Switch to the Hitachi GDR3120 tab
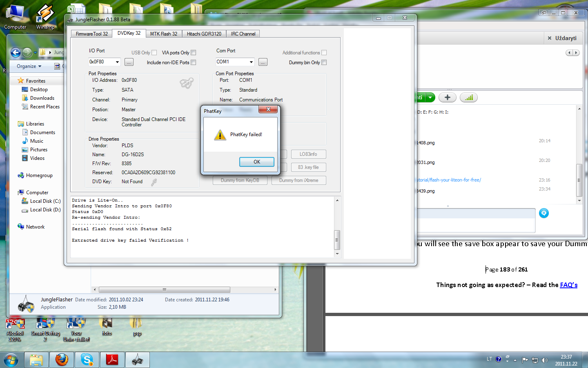This screenshot has width=588, height=368. pos(204,34)
